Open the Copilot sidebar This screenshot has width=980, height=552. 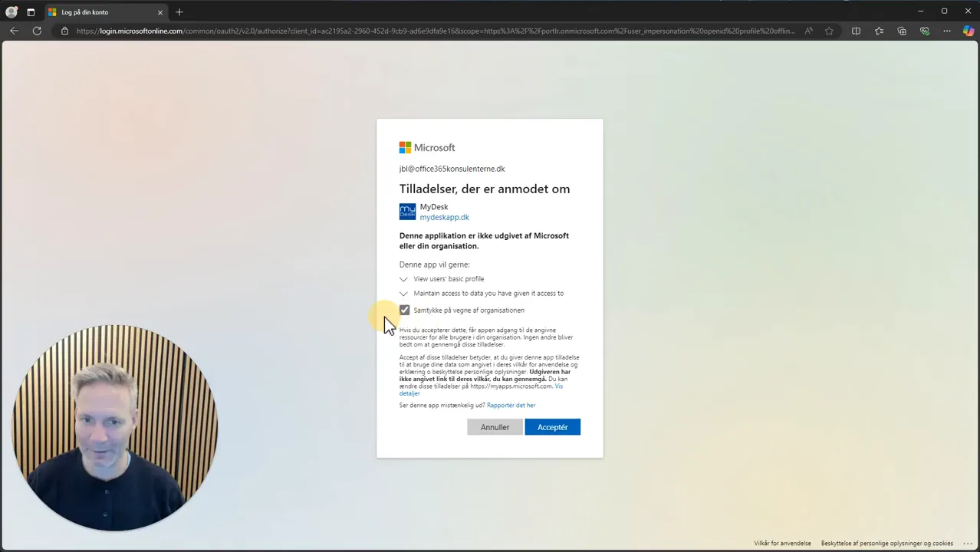tap(968, 31)
